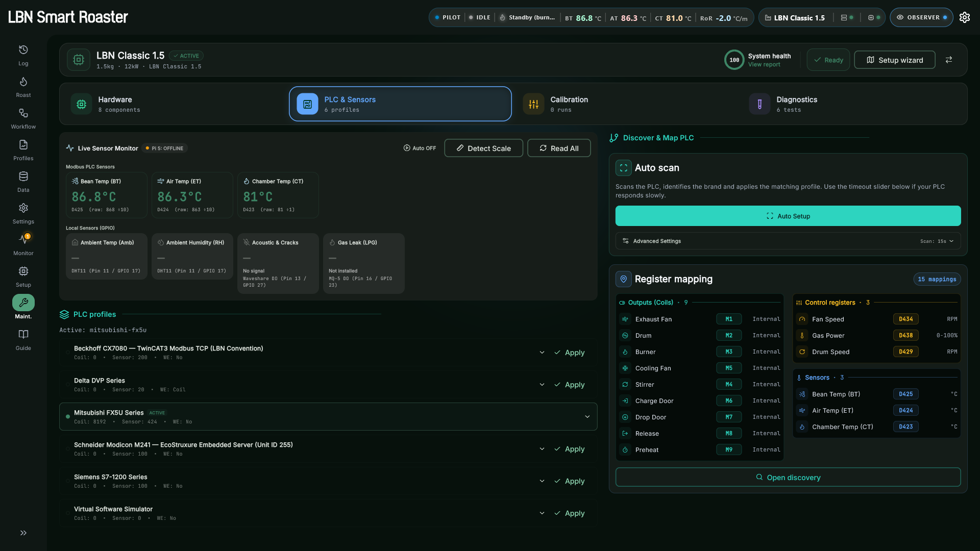Open the Workflow sidebar icon
The image size is (980, 551).
[23, 113]
